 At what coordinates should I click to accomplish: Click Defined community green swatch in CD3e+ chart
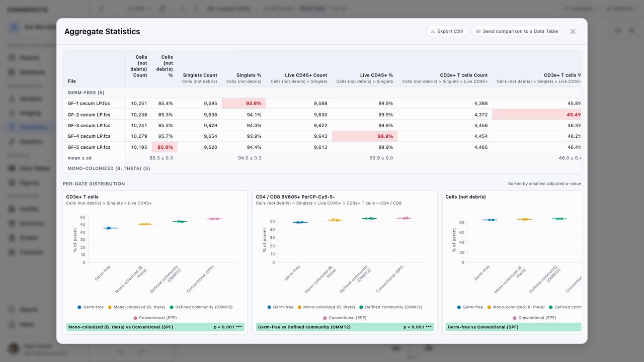coord(172,307)
